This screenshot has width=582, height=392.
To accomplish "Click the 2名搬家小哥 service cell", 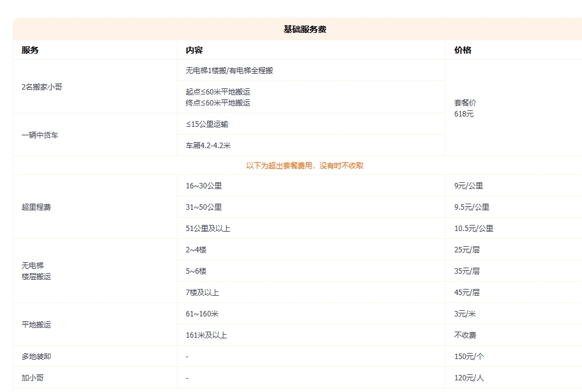I will 40,87.
